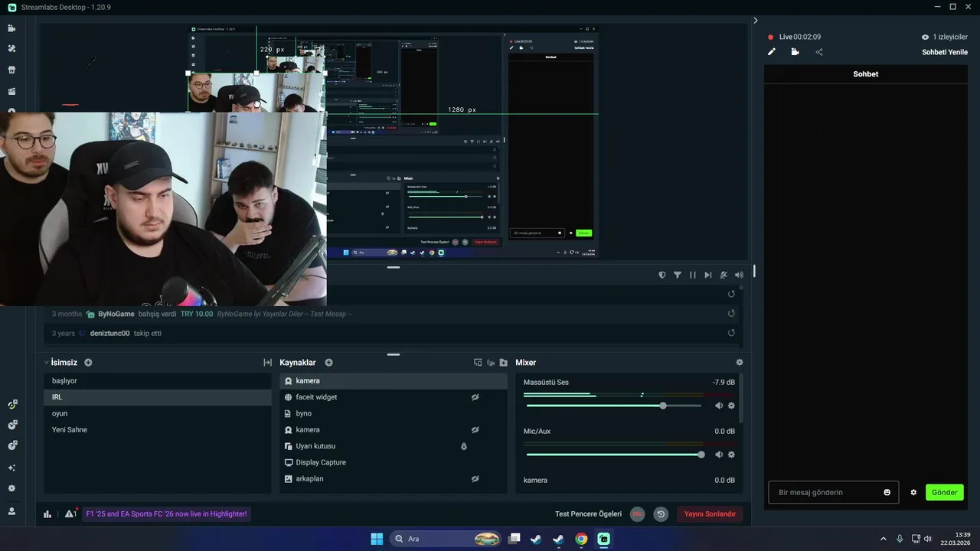
Task: Open the Masaüstü Ses source settings gear
Action: click(x=731, y=406)
